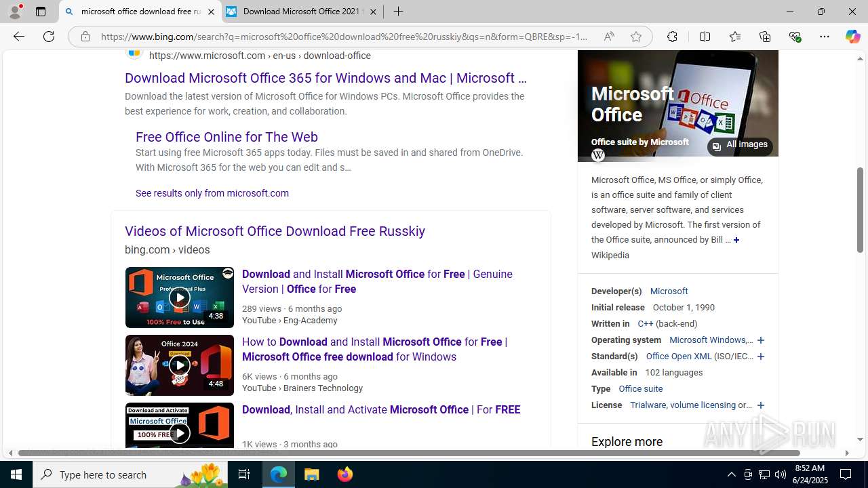Click the Wikipedia logo icon on image
This screenshot has height=488, width=868.
pos(597,155)
